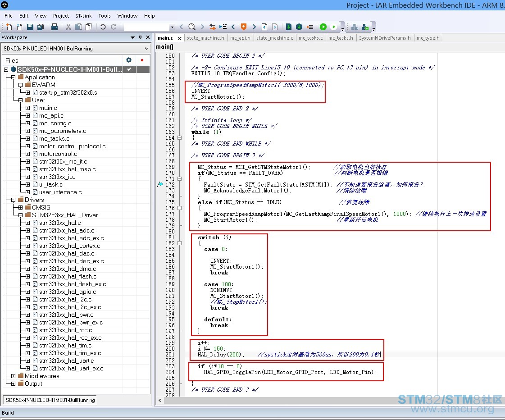The image size is (505, 420).
Task: Open the gear settings column in Files header
Action: point(129,60)
